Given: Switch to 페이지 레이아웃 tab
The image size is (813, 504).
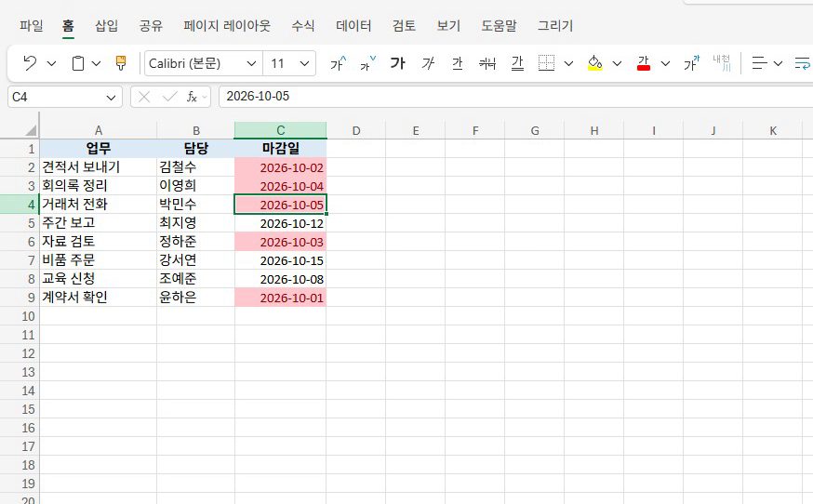Looking at the screenshot, I should point(227,25).
